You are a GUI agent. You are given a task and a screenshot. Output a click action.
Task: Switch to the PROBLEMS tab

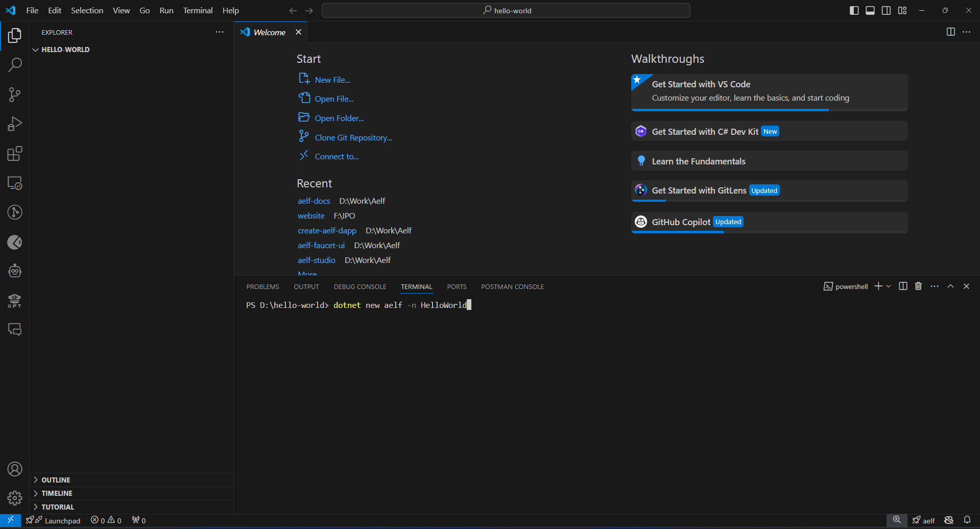coord(263,287)
